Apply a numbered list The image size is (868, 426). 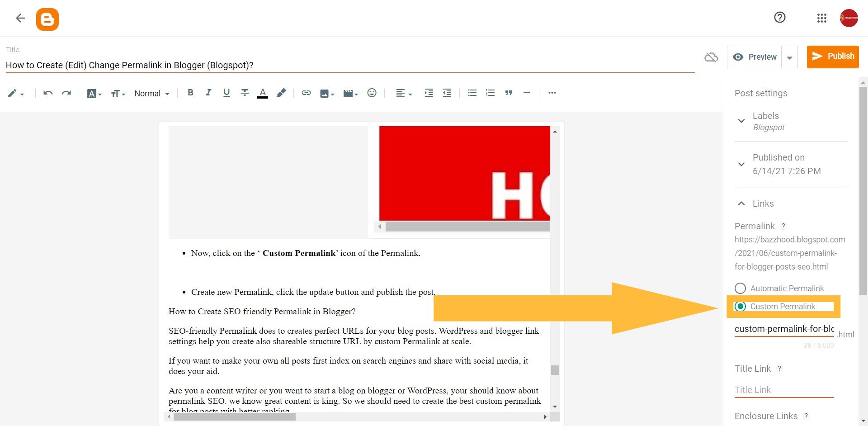pos(490,93)
